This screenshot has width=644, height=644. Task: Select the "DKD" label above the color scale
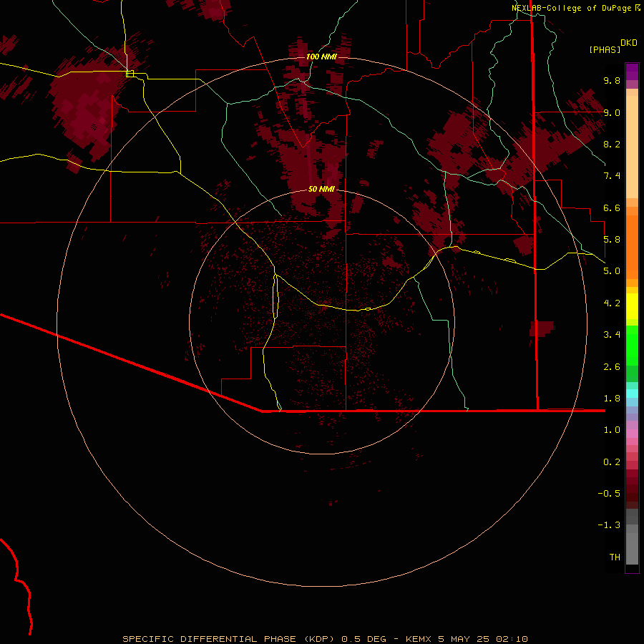(x=629, y=43)
